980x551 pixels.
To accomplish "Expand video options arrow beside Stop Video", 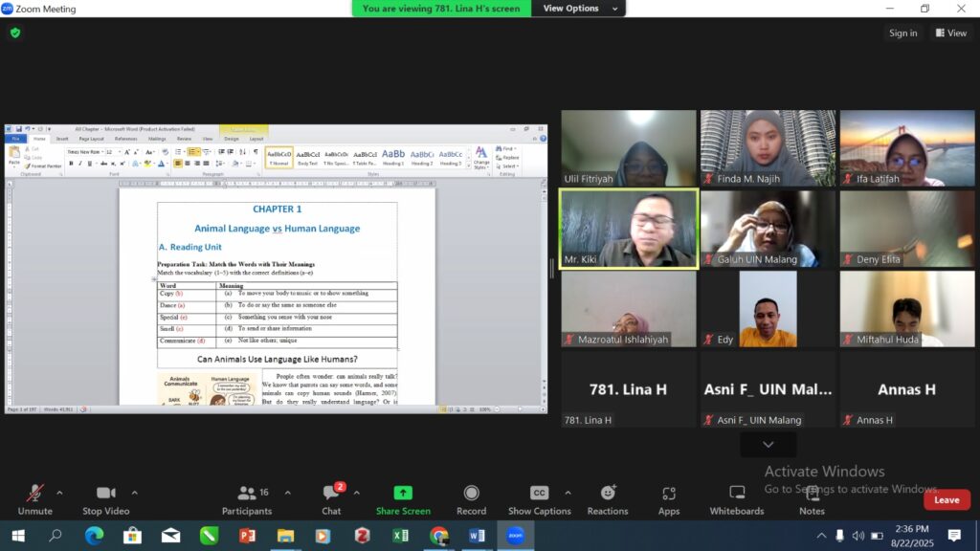I will click(x=134, y=493).
